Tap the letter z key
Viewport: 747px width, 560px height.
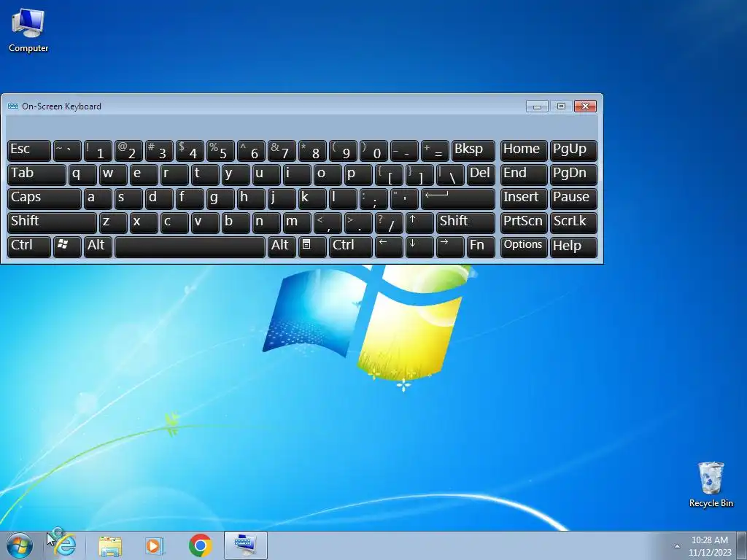(113, 223)
